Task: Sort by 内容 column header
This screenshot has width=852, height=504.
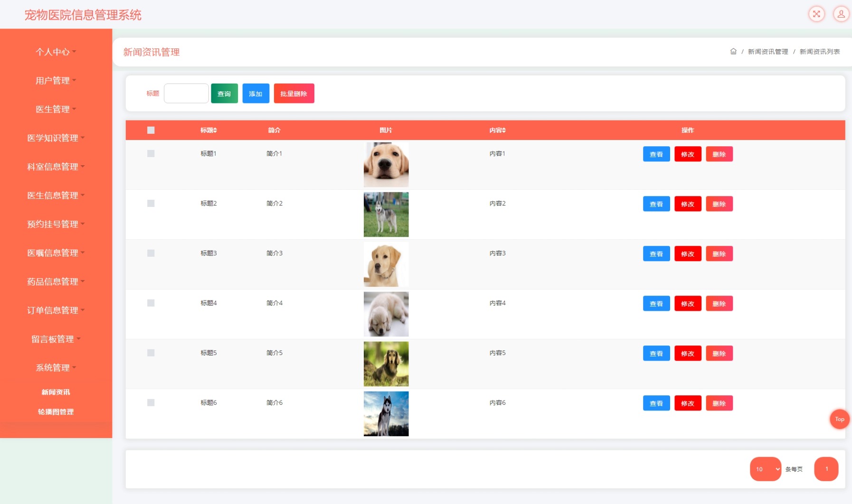Action: coord(497,130)
